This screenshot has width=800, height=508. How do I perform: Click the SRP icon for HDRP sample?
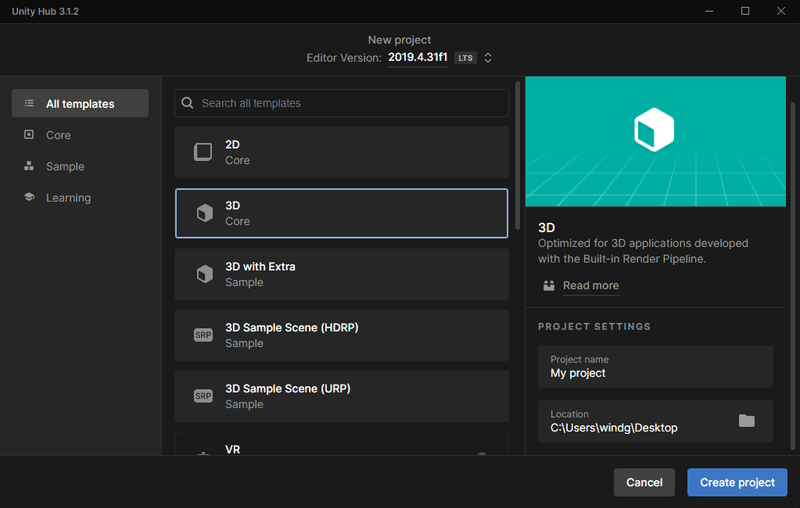(x=203, y=335)
